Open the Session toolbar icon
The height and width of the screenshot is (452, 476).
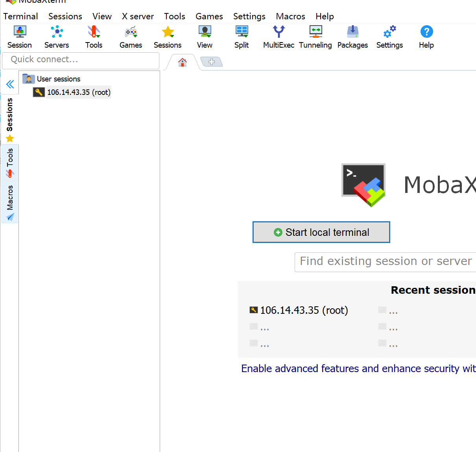(x=20, y=37)
